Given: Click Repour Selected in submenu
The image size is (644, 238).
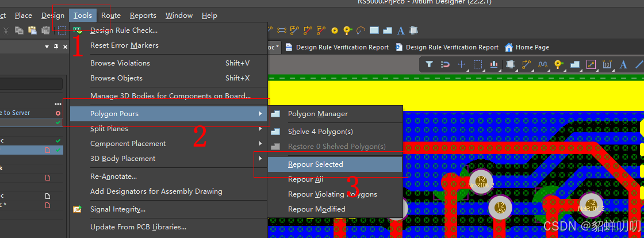Looking at the screenshot, I should pyautogui.click(x=335, y=164).
